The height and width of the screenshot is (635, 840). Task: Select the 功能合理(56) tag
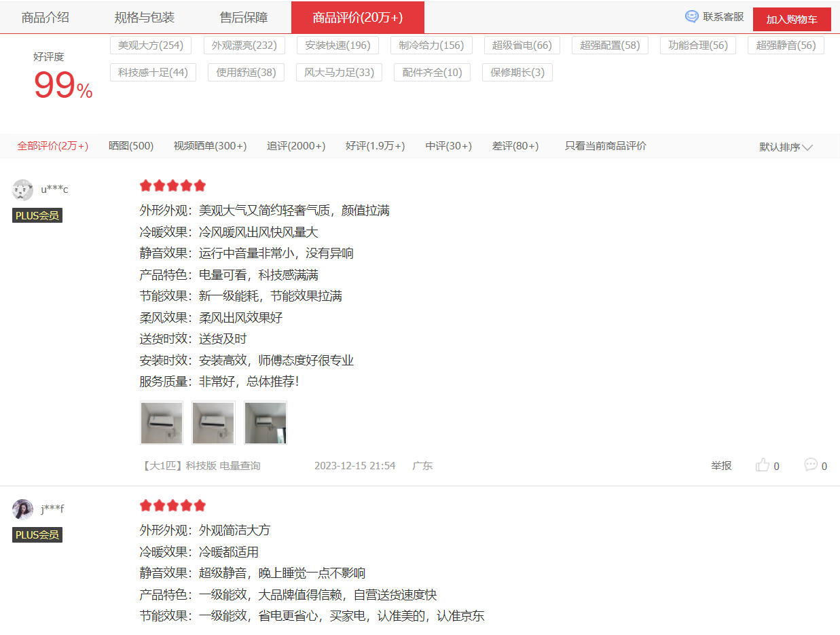tap(698, 46)
